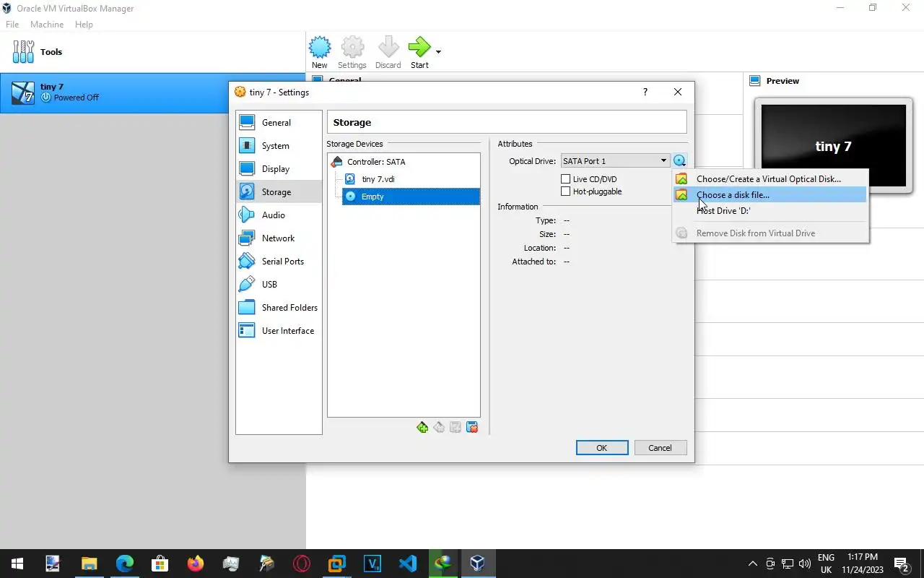Click the remove attachment icon below storage tree

click(472, 428)
